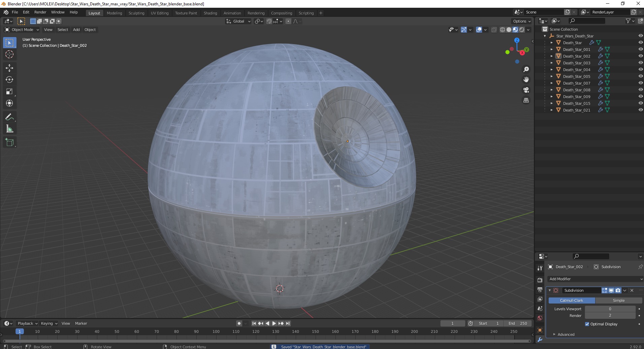Toggle proportional editing in the header
This screenshot has height=349, width=644.
288,21
